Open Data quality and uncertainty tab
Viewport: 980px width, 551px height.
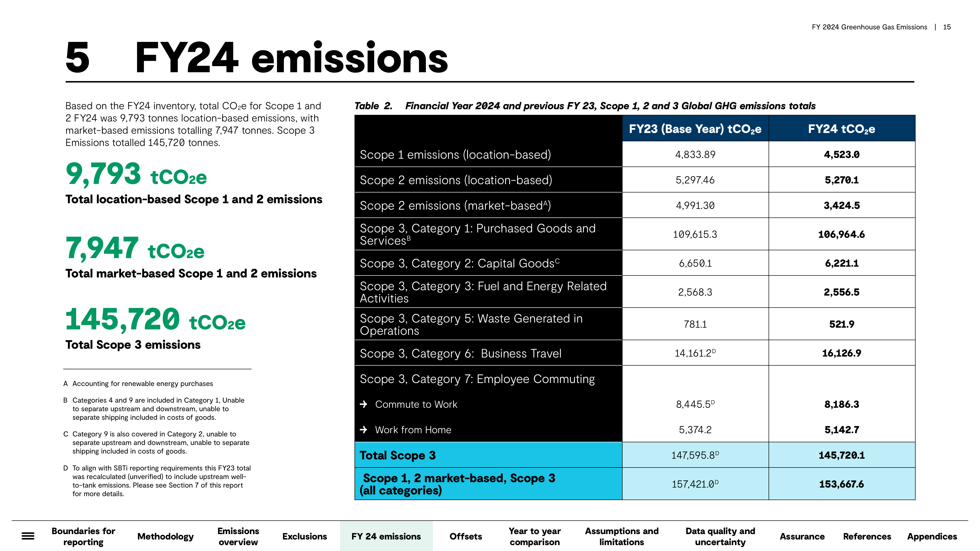coord(720,536)
